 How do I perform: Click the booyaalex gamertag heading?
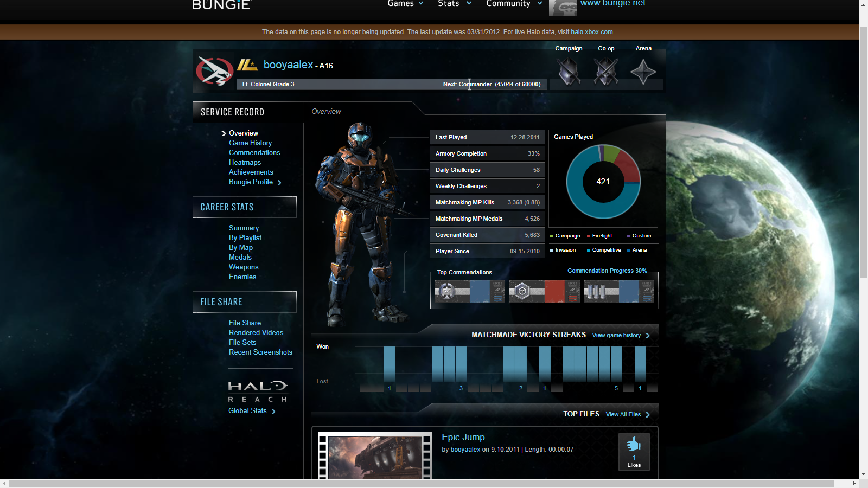288,65
